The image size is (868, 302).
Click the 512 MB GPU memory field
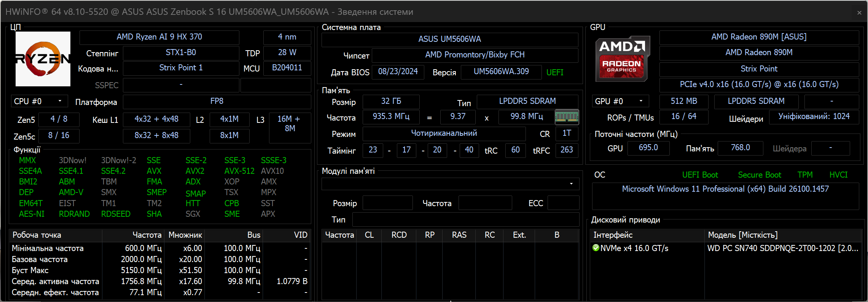coord(684,101)
